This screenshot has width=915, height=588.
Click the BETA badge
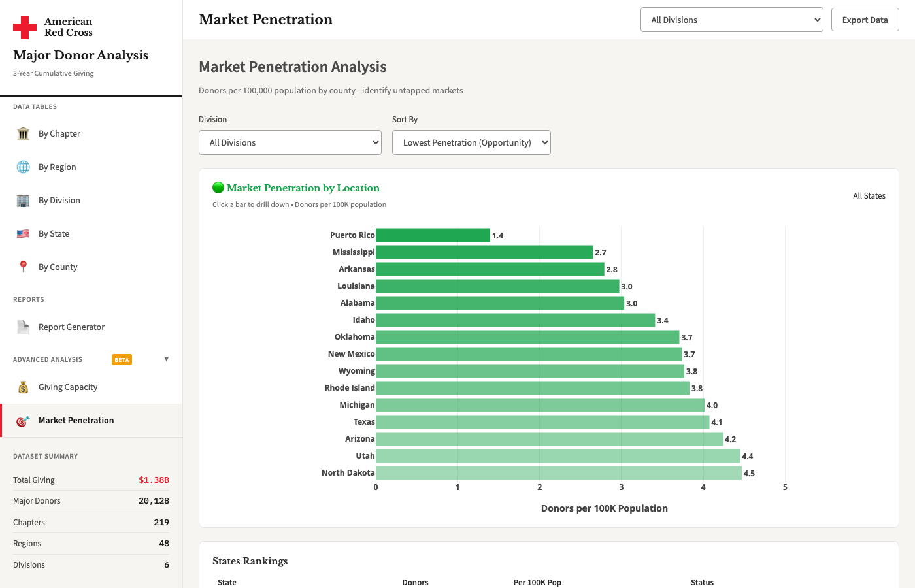click(x=122, y=360)
